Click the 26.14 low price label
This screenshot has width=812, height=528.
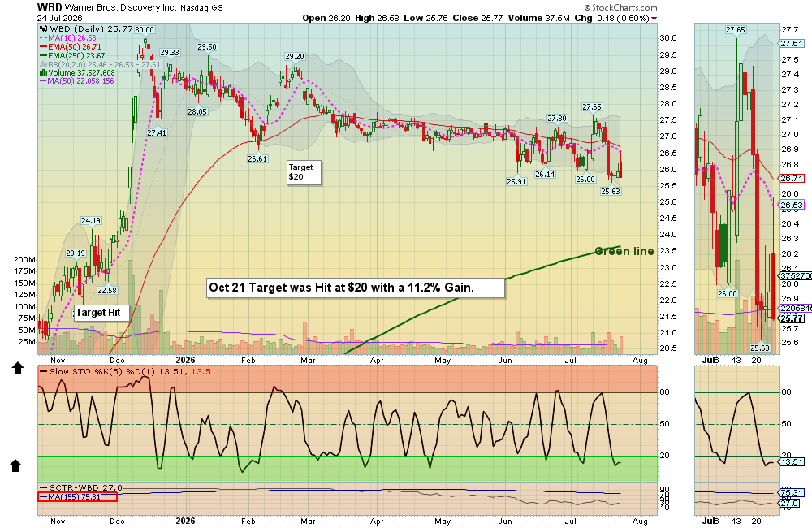pyautogui.click(x=546, y=174)
